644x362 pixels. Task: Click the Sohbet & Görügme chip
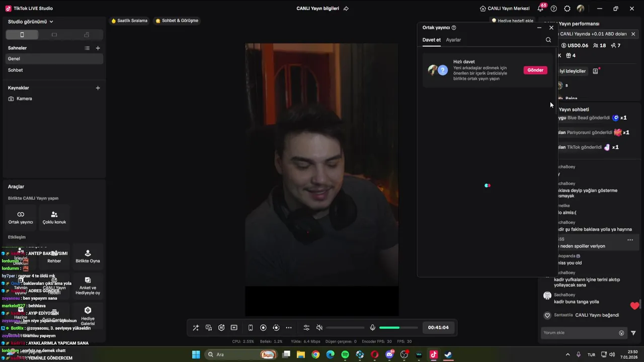[177, 21]
